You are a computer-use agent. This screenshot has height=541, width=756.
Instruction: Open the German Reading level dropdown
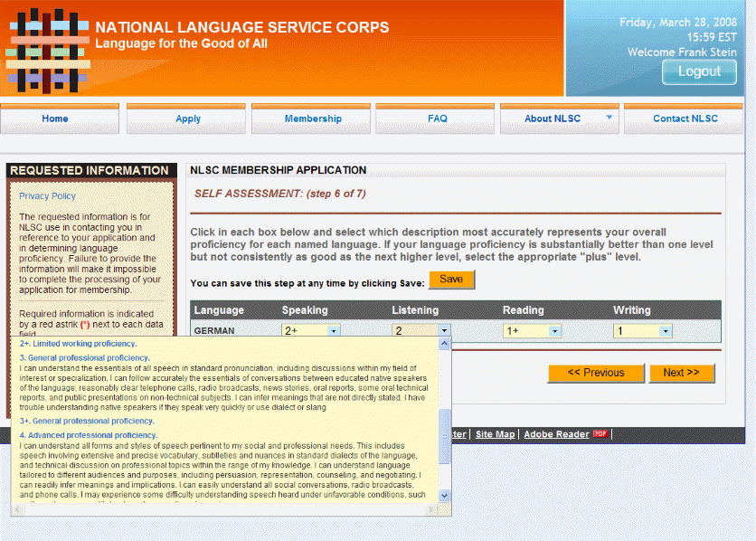[532, 331]
